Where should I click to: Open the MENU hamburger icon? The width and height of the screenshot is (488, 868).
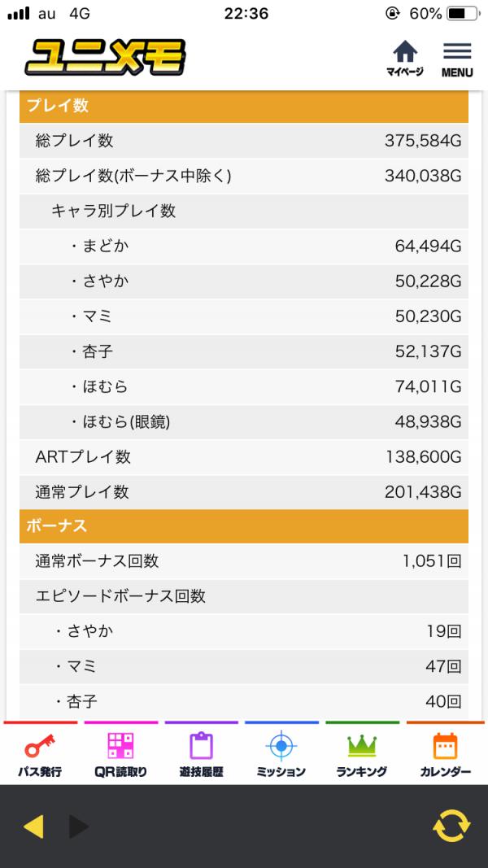[457, 59]
